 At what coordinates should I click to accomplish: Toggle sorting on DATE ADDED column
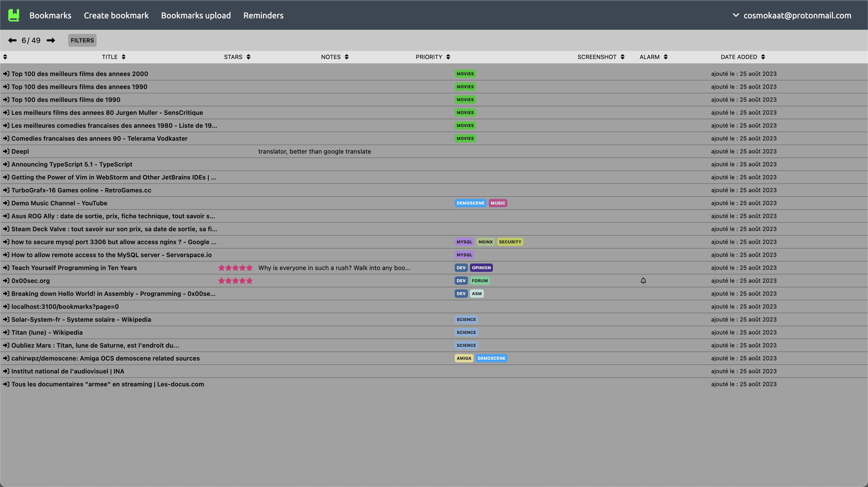tap(763, 57)
